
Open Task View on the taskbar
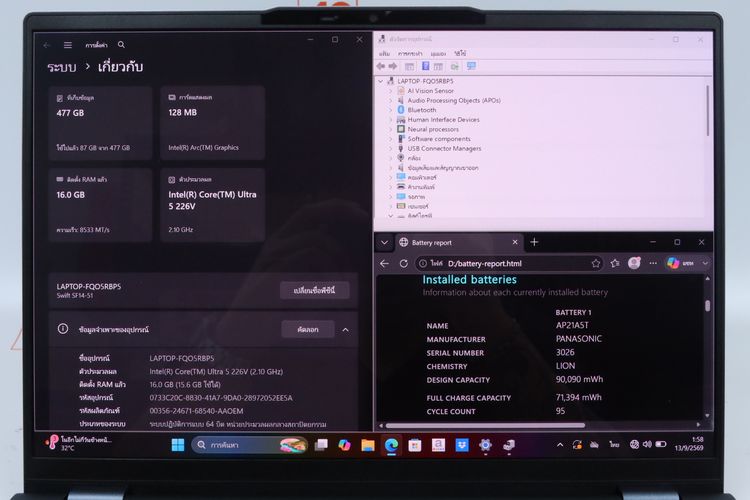[321, 445]
